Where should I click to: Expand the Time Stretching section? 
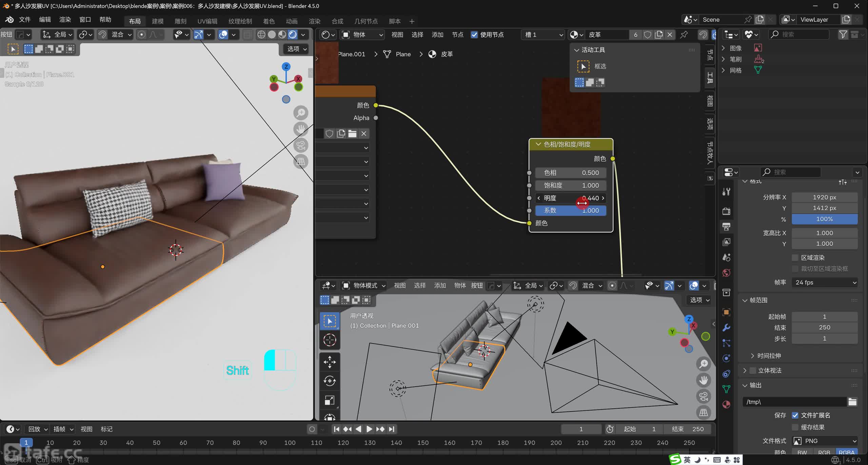click(769, 356)
